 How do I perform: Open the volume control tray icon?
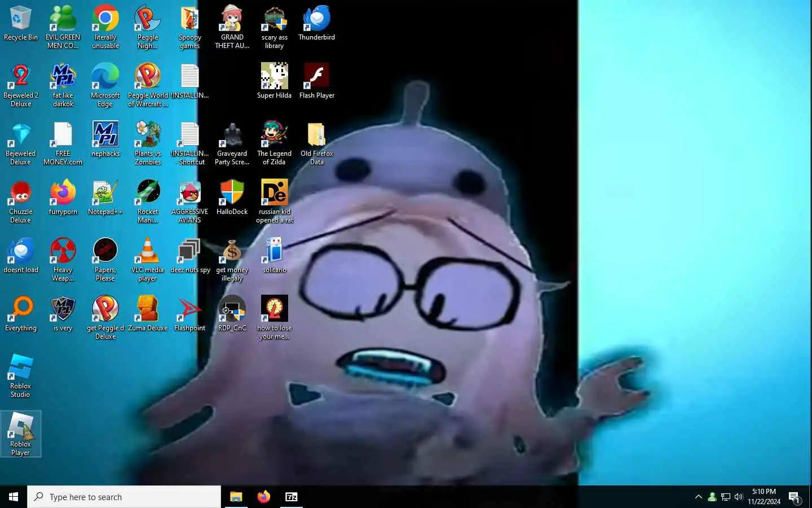click(739, 497)
